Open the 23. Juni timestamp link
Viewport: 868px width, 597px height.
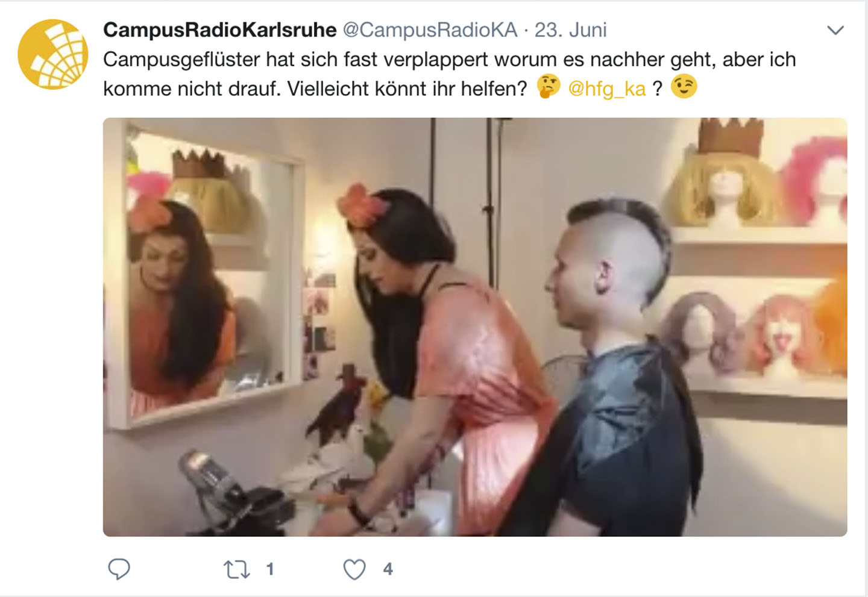pyautogui.click(x=570, y=30)
